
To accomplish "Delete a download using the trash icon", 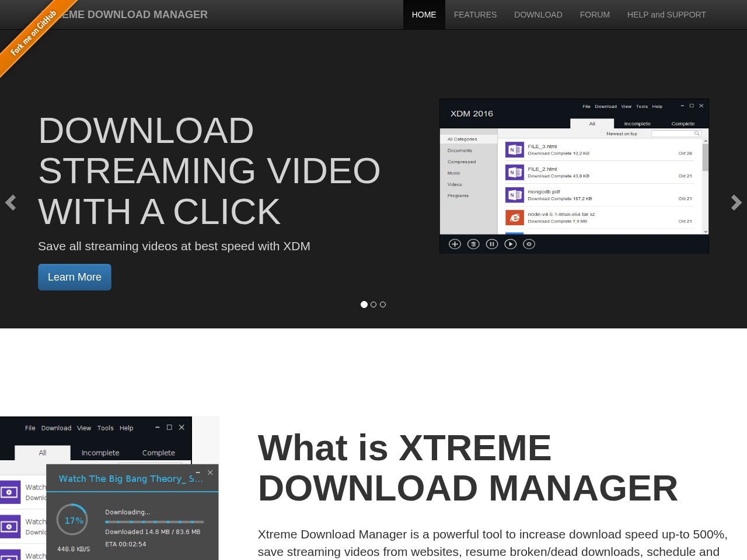I will pyautogui.click(x=473, y=244).
